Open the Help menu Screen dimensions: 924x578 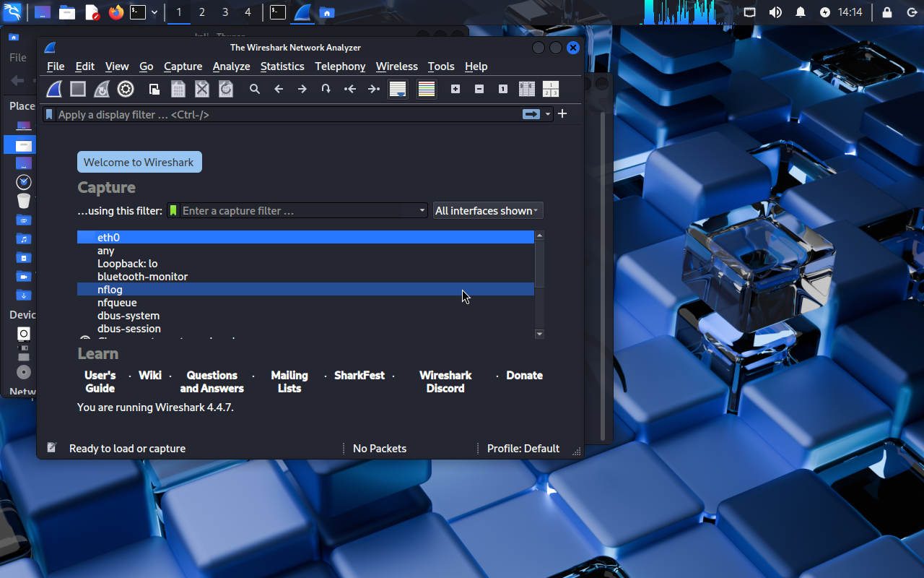476,66
